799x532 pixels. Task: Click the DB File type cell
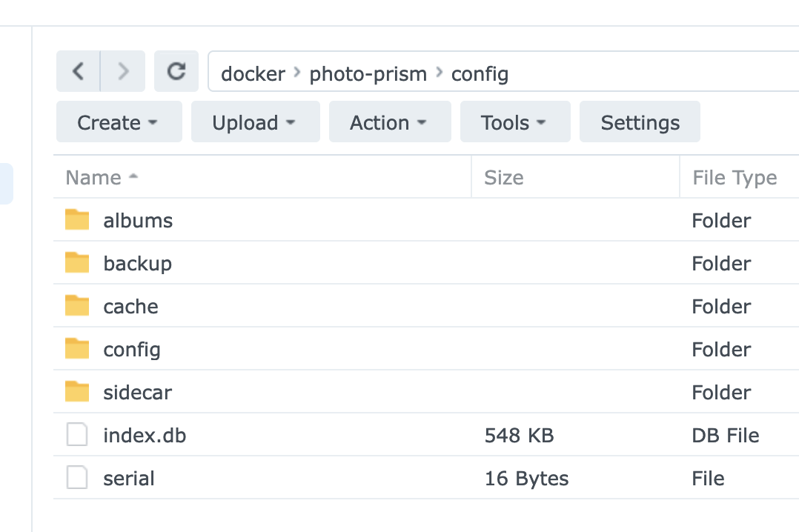(x=726, y=435)
